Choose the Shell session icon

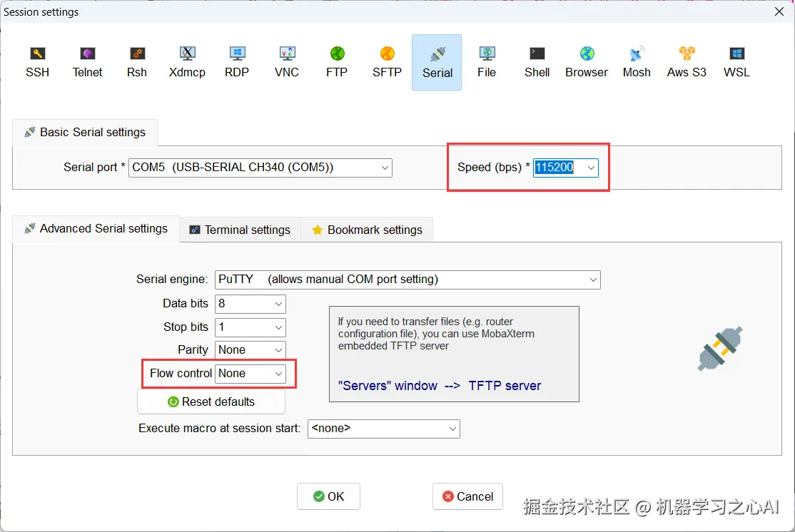point(537,62)
